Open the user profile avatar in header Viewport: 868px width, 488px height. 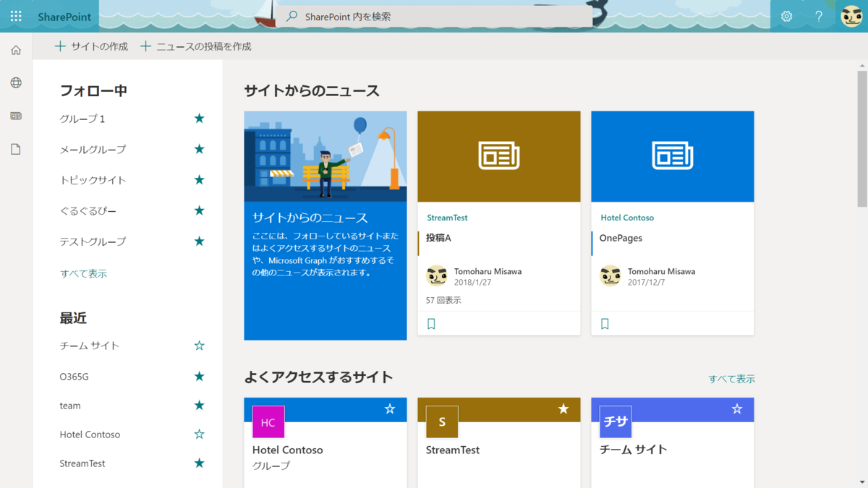(x=851, y=16)
